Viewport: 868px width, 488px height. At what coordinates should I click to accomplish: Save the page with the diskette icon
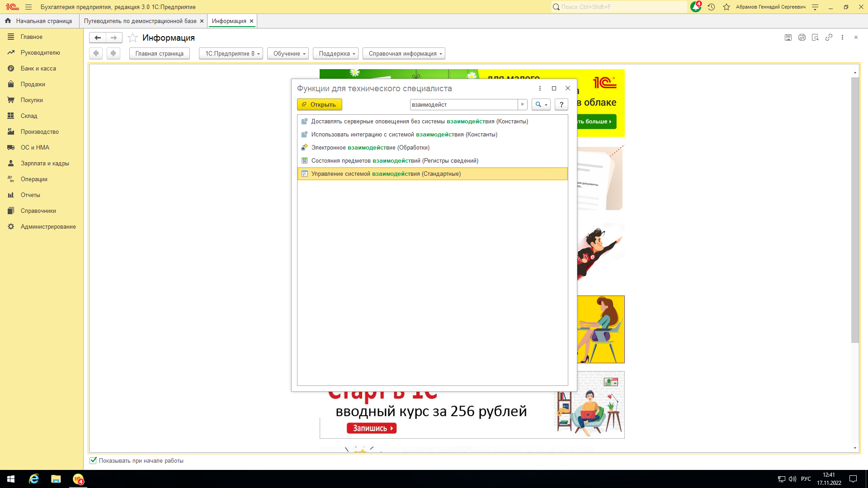[788, 38]
